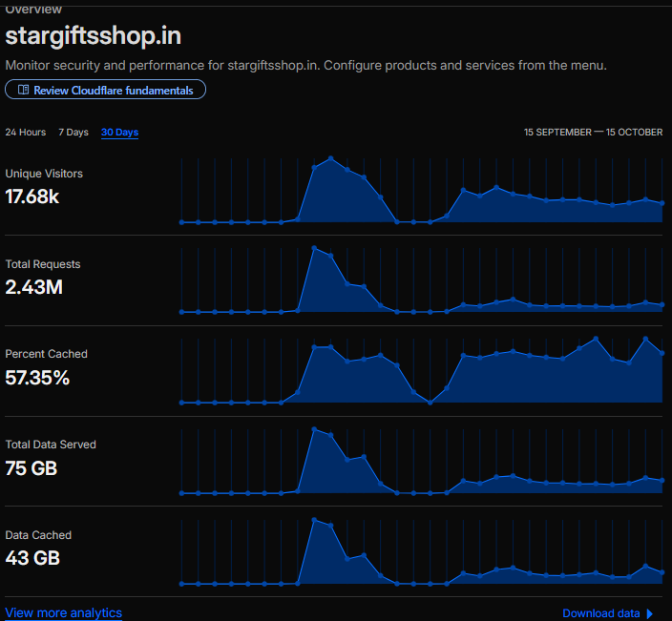The image size is (672, 621).
Task: Click the last point on Unique Visitors chart
Action: pos(662,203)
